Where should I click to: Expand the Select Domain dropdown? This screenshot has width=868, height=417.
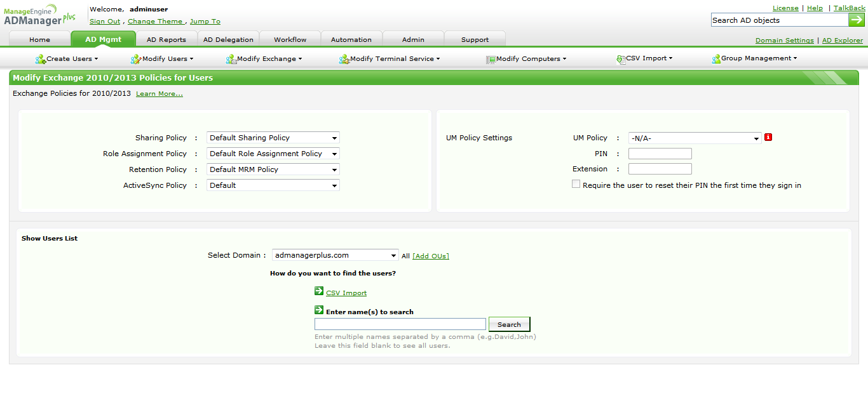point(335,255)
